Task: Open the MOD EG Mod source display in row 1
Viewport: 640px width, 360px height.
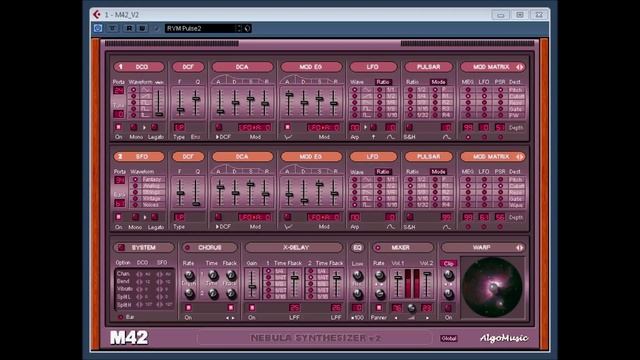Action: pyautogui.click(x=324, y=127)
